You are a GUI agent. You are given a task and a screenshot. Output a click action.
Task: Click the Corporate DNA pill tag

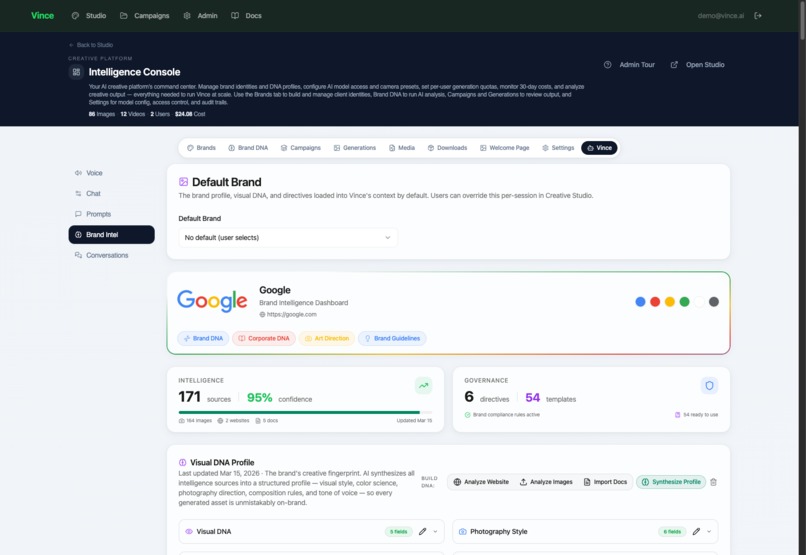point(264,338)
